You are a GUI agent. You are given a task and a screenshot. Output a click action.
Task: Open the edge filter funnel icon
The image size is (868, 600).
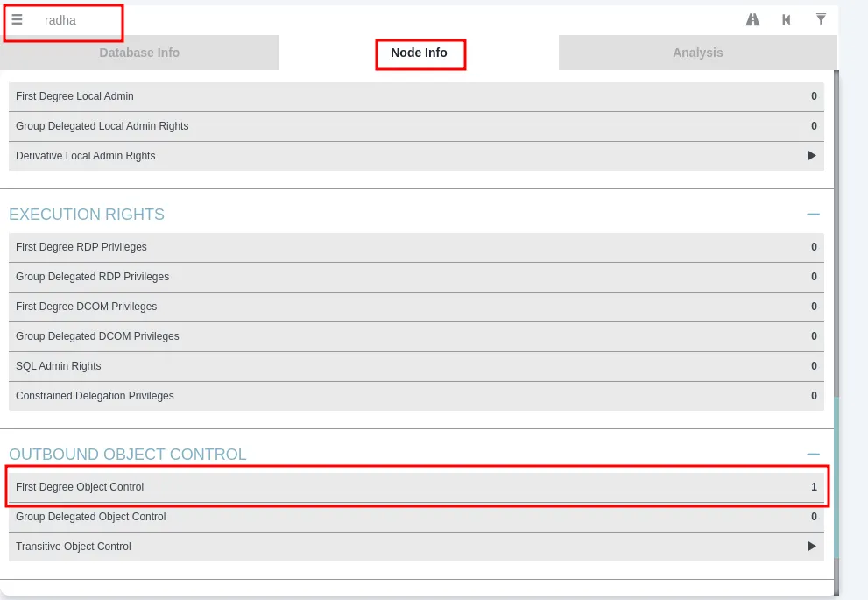tap(820, 18)
